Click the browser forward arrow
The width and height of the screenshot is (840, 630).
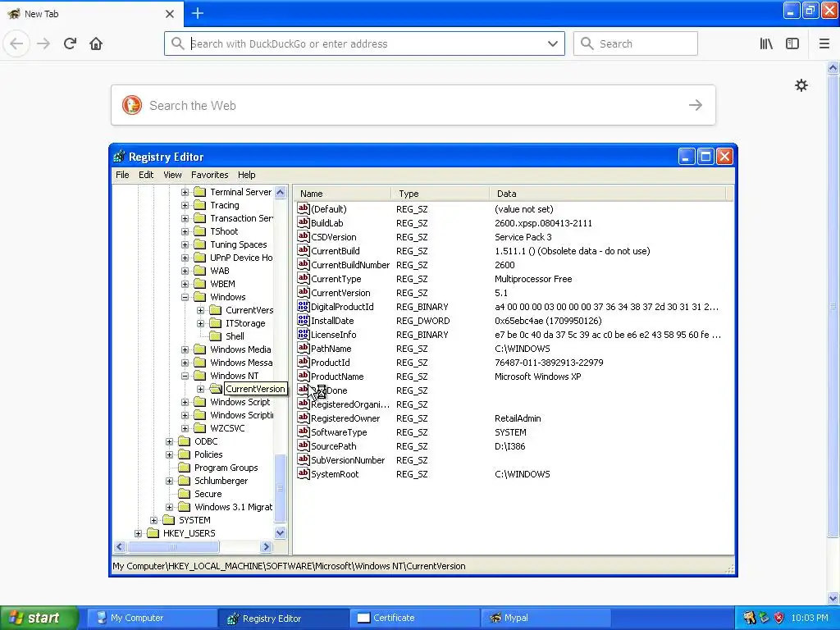43,43
